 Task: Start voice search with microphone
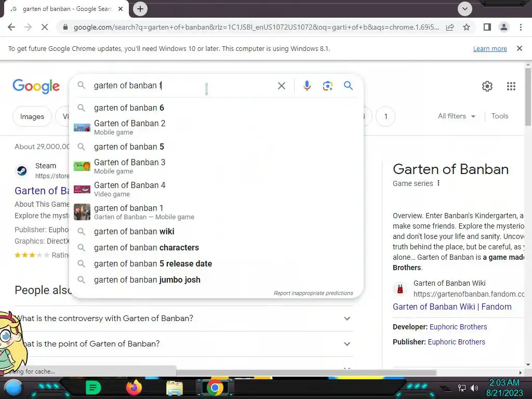pyautogui.click(x=307, y=86)
